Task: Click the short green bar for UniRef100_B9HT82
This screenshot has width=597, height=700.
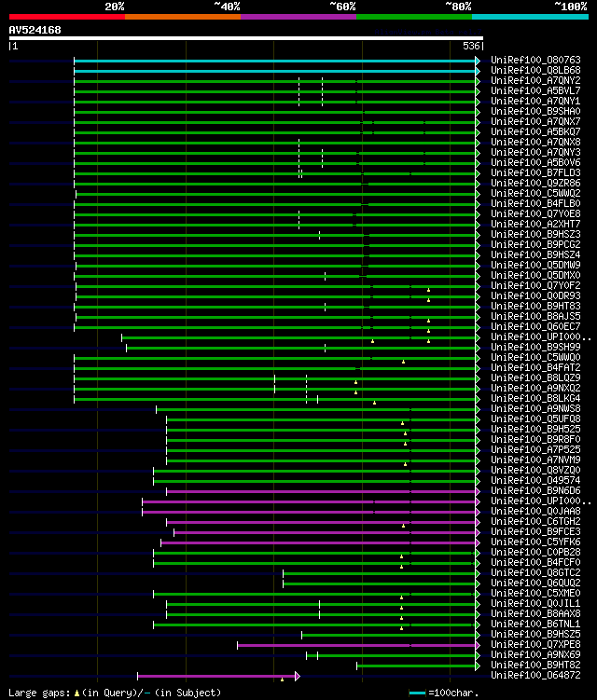Action: pyautogui.click(x=416, y=666)
